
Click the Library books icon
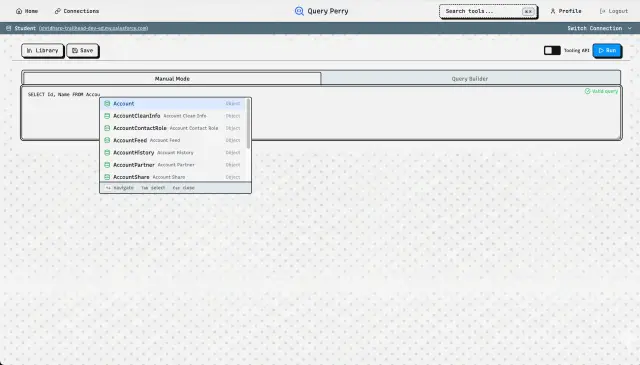[x=29, y=51]
